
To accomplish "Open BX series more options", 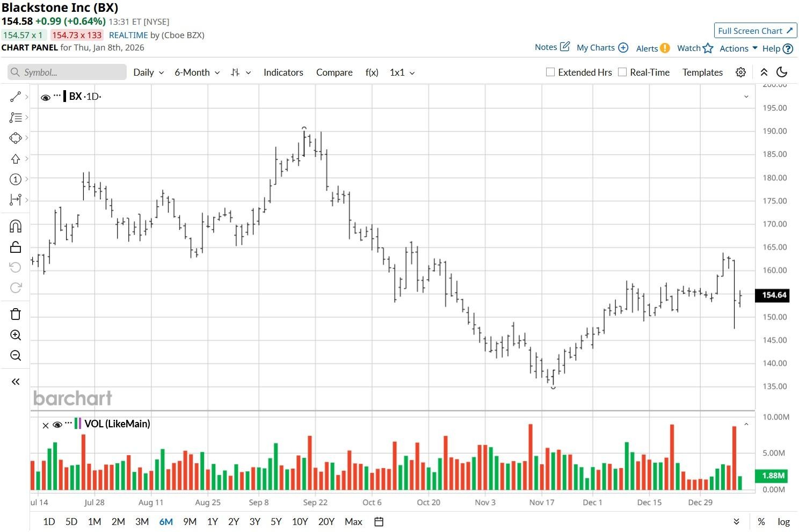I will coord(57,96).
